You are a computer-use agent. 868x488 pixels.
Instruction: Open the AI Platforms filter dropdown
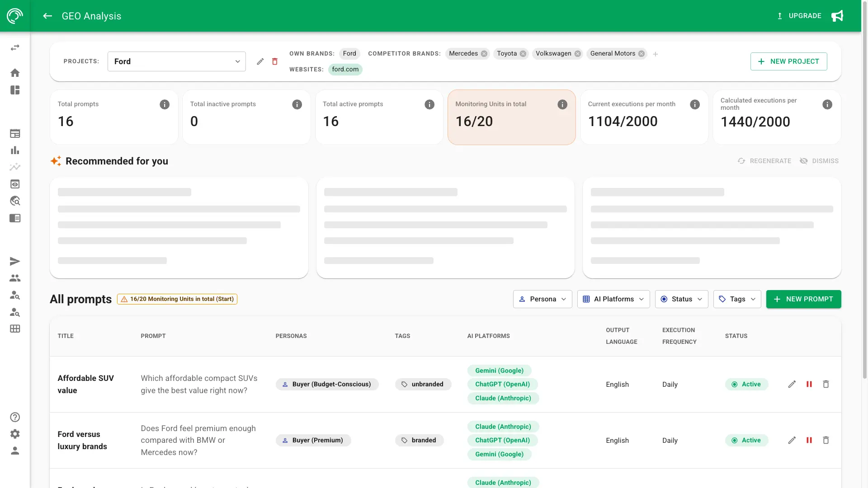pos(613,299)
